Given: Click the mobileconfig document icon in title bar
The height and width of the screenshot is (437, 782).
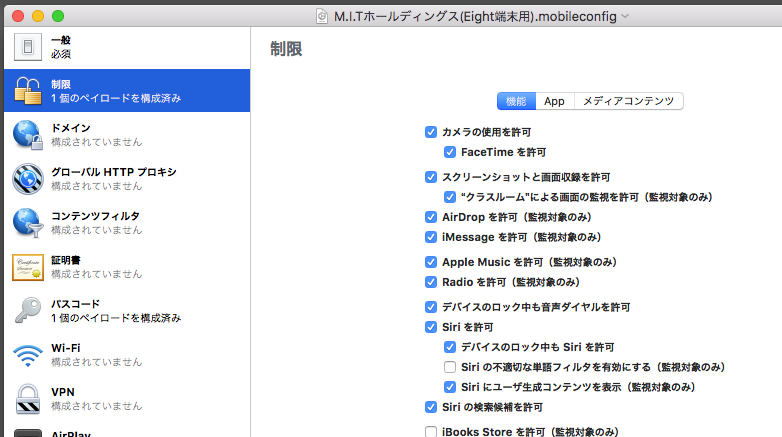Looking at the screenshot, I should [x=322, y=16].
